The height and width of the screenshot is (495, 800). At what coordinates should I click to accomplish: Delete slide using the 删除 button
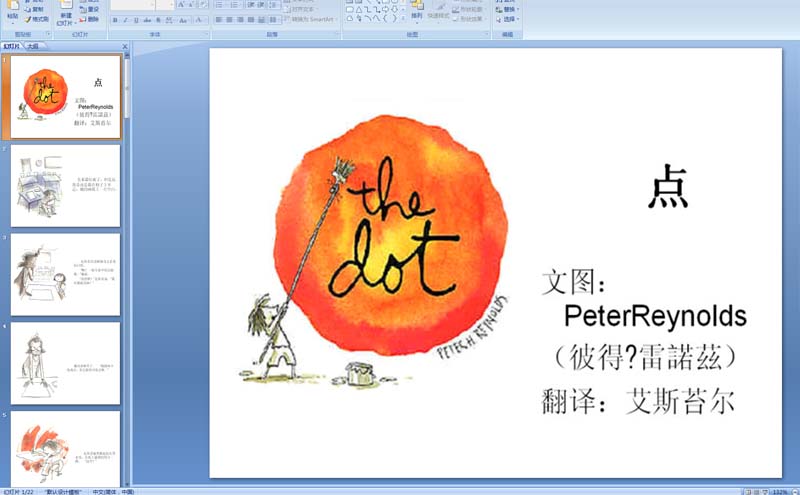[89, 19]
